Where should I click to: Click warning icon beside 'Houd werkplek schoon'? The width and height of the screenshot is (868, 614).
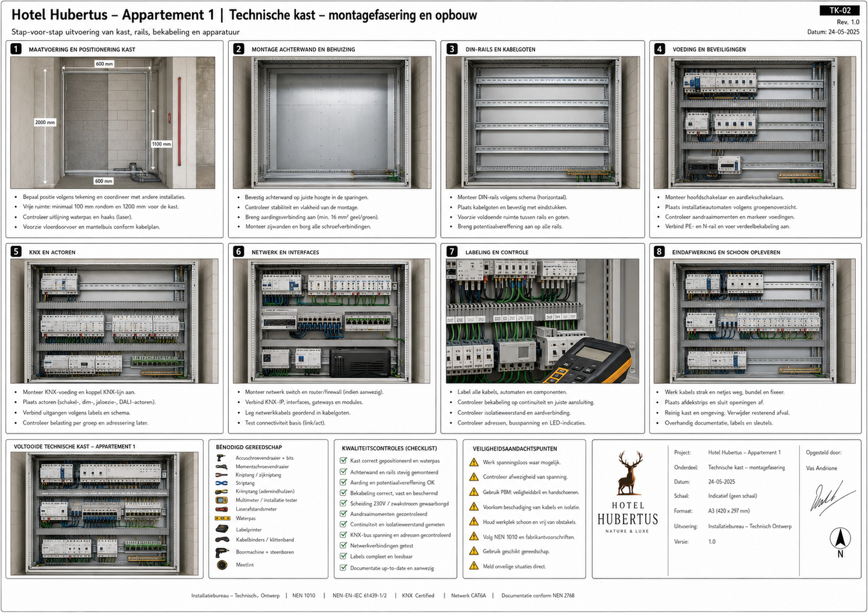click(x=474, y=522)
